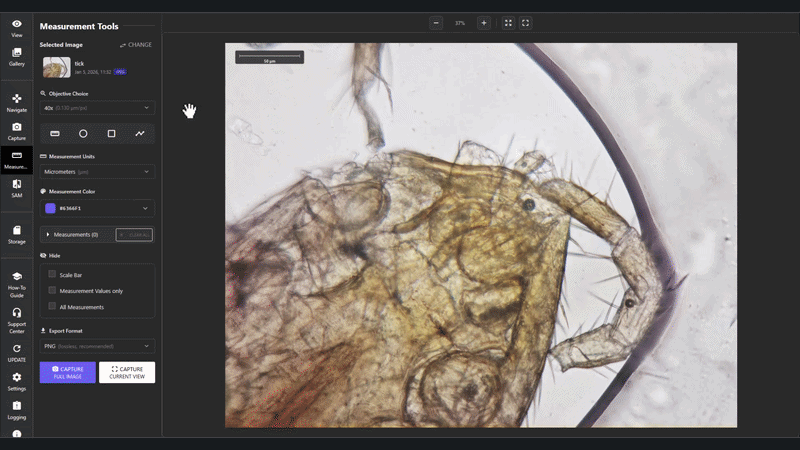Check Measurement Values only option
The image size is (800, 450).
click(x=52, y=290)
